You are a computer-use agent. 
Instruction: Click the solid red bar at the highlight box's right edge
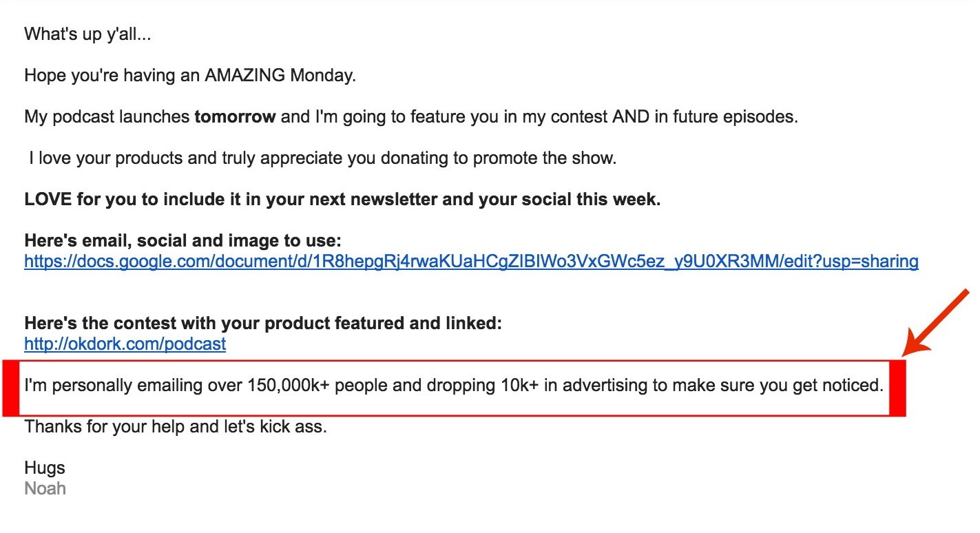(898, 388)
